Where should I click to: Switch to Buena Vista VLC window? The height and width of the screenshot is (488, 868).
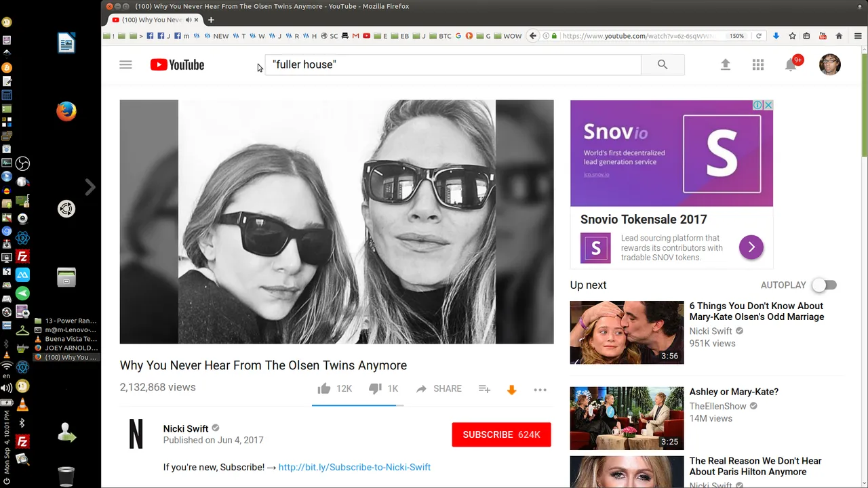[66, 339]
